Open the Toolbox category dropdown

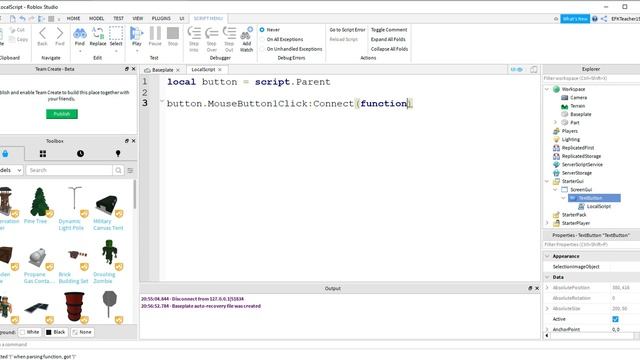(11, 170)
